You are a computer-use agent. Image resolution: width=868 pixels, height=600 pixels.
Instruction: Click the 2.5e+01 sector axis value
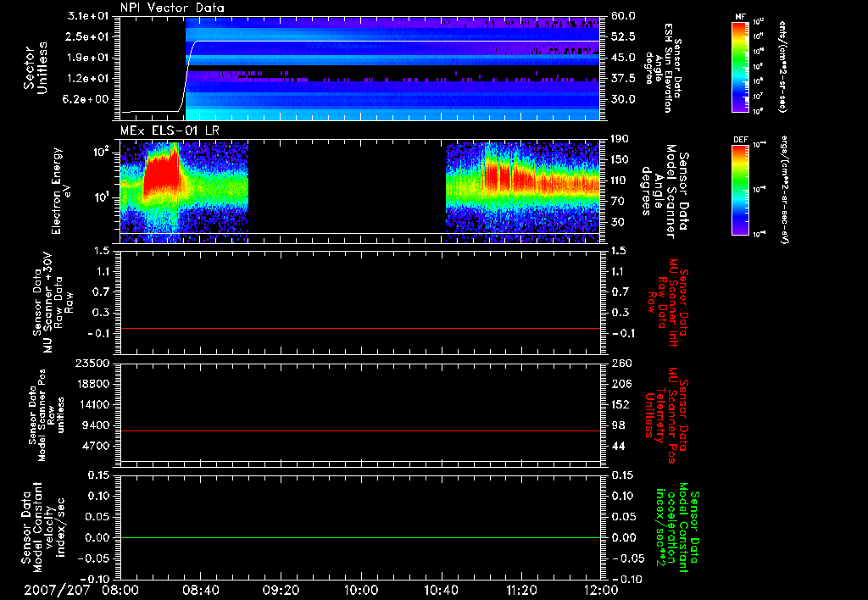point(88,36)
